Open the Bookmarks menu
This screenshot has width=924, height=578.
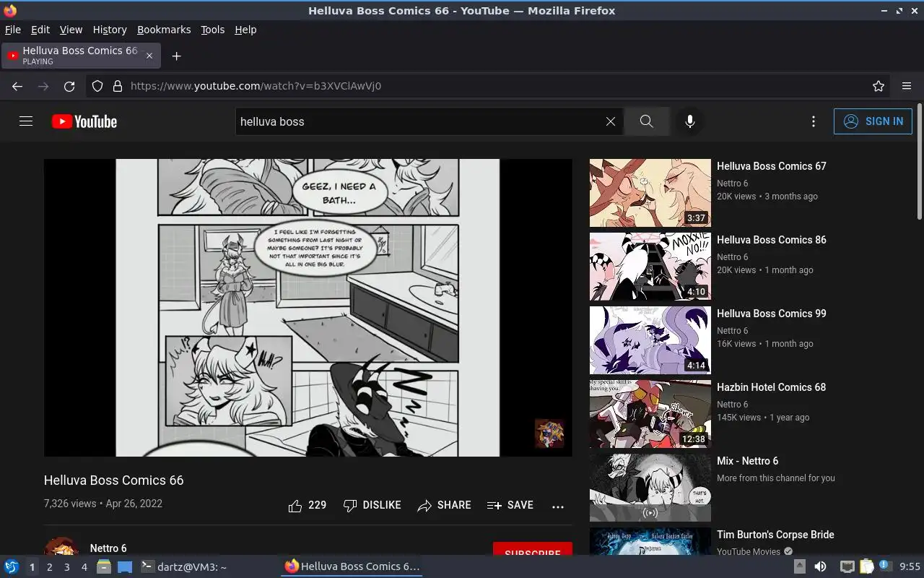[164, 30]
